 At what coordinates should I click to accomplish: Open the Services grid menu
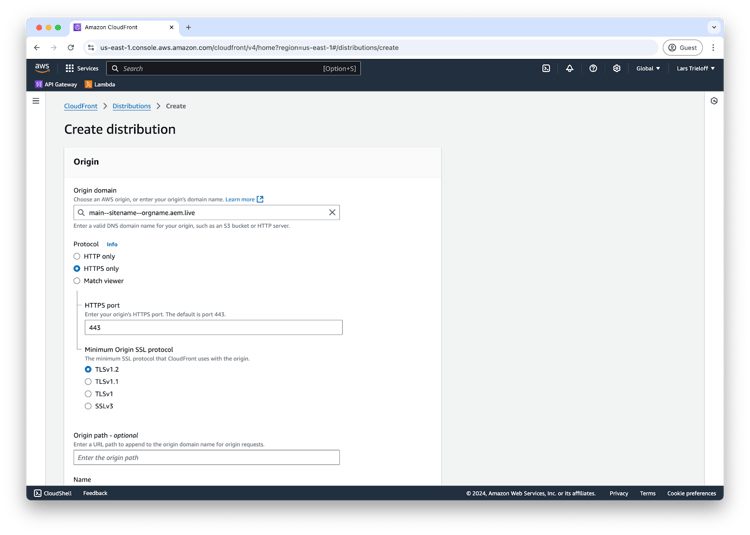(x=82, y=68)
